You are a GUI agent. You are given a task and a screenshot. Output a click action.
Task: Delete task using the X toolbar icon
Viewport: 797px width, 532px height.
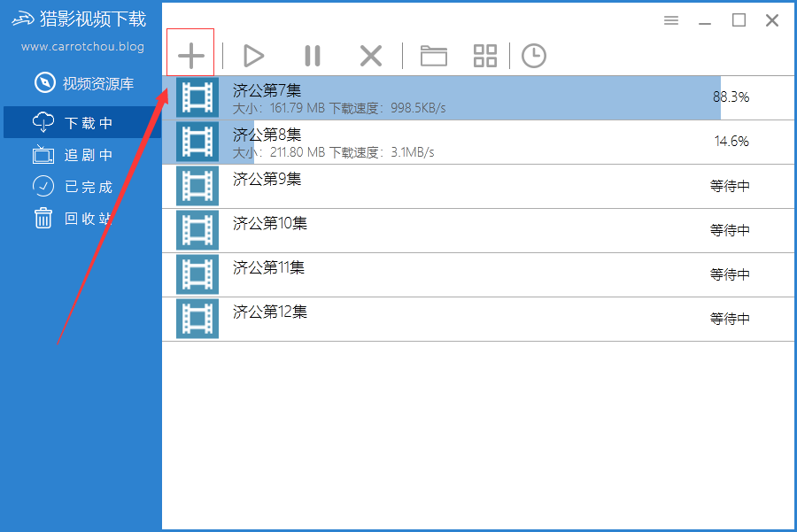click(371, 56)
